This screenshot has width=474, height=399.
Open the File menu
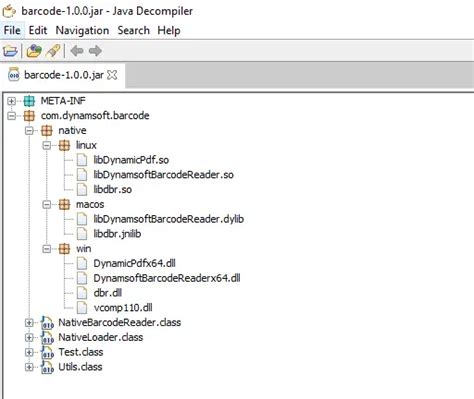pyautogui.click(x=12, y=30)
